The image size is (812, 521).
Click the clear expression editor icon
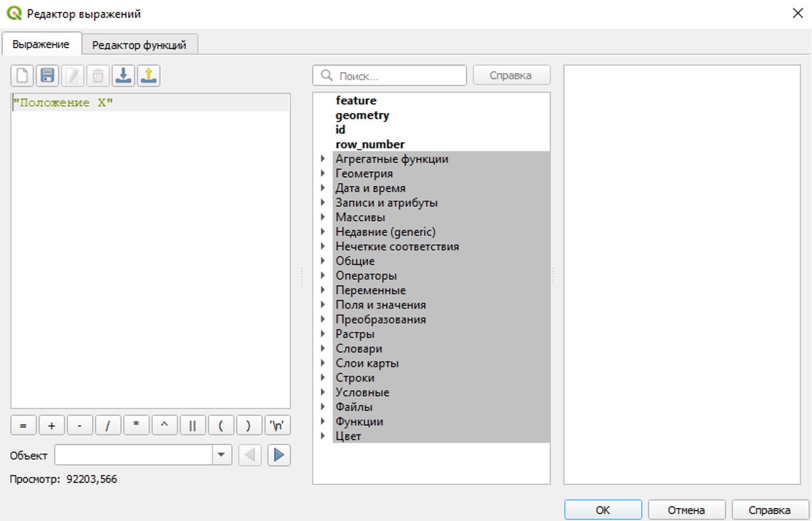pyautogui.click(x=22, y=76)
